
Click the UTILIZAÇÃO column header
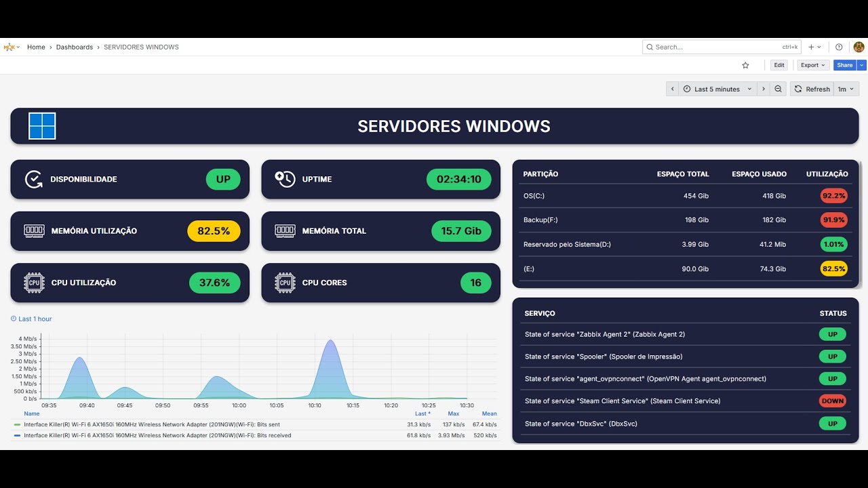tap(827, 174)
